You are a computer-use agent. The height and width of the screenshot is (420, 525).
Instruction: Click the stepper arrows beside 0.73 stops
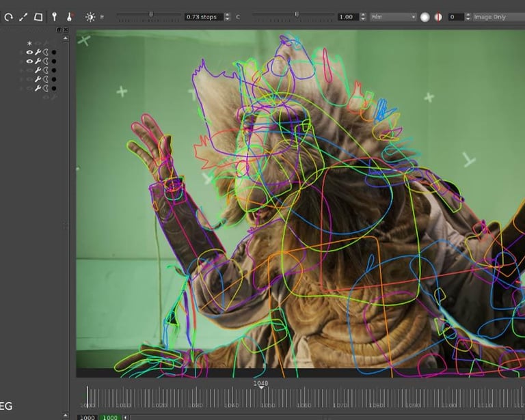(x=228, y=17)
